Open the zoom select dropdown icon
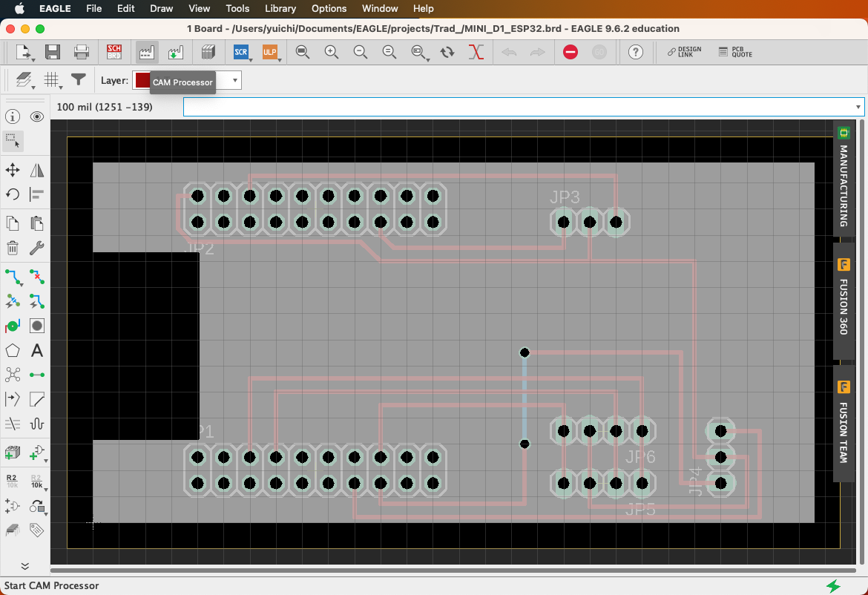The image size is (868, 595). (420, 52)
